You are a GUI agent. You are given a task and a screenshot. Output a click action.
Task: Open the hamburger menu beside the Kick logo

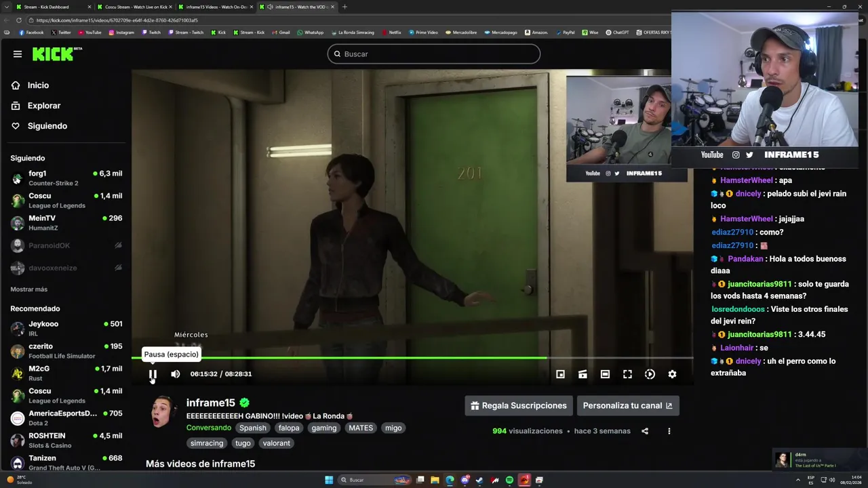click(x=18, y=54)
